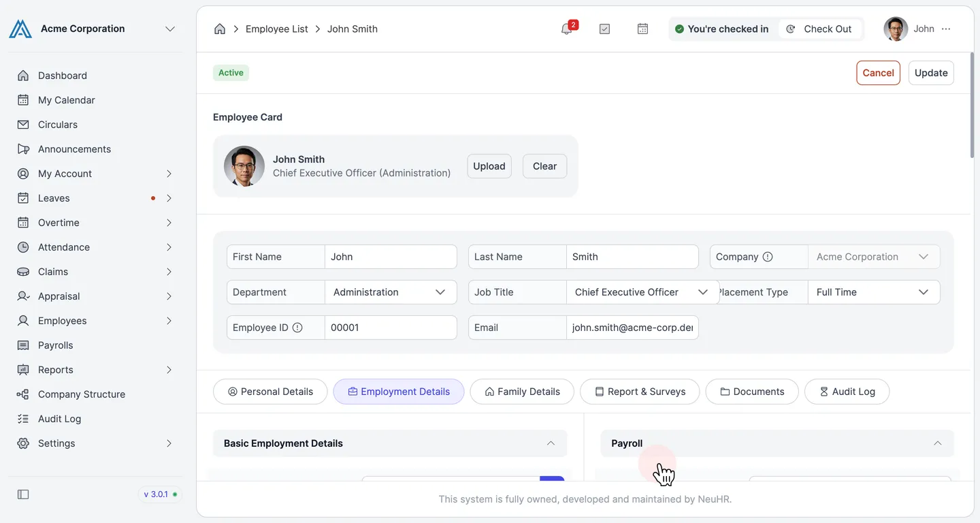Open the Company dropdown
Screen dimensions: 980x523
tap(874, 257)
